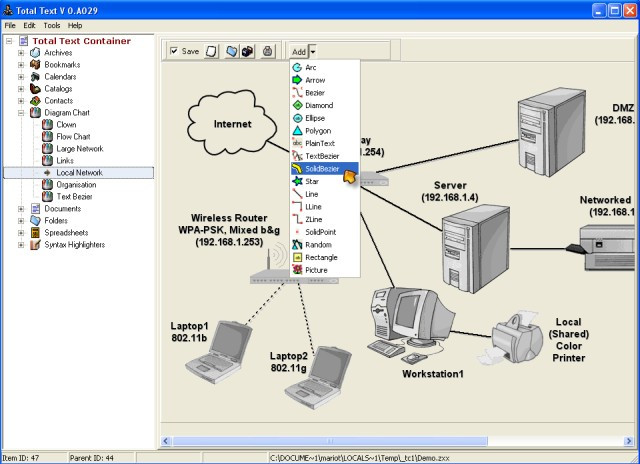This screenshot has width=640, height=464.
Task: Open the Add dropdown arrow
Action: point(313,52)
